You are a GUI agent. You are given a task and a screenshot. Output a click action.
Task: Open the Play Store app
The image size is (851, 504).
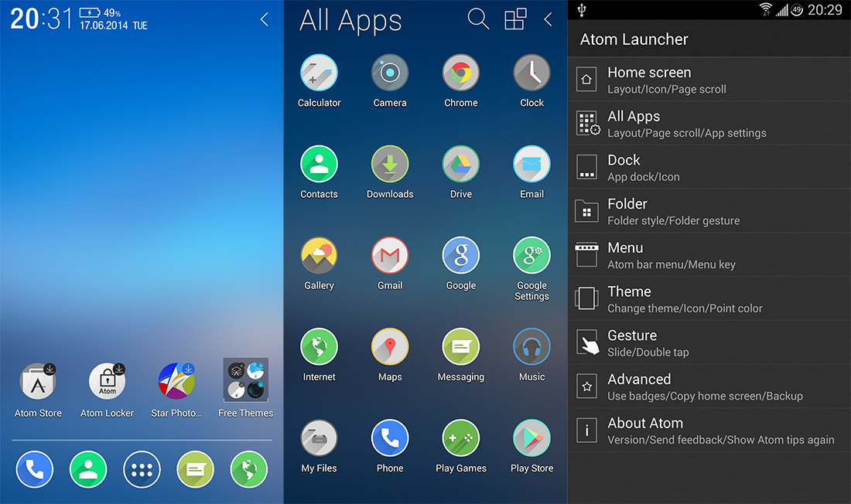click(x=531, y=438)
